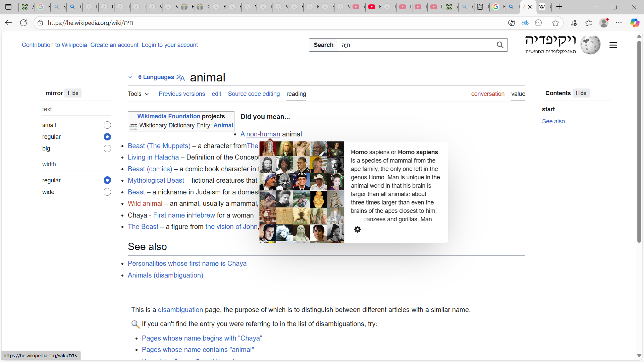
Task: Choose the wide width radio button
Action: [x=107, y=192]
